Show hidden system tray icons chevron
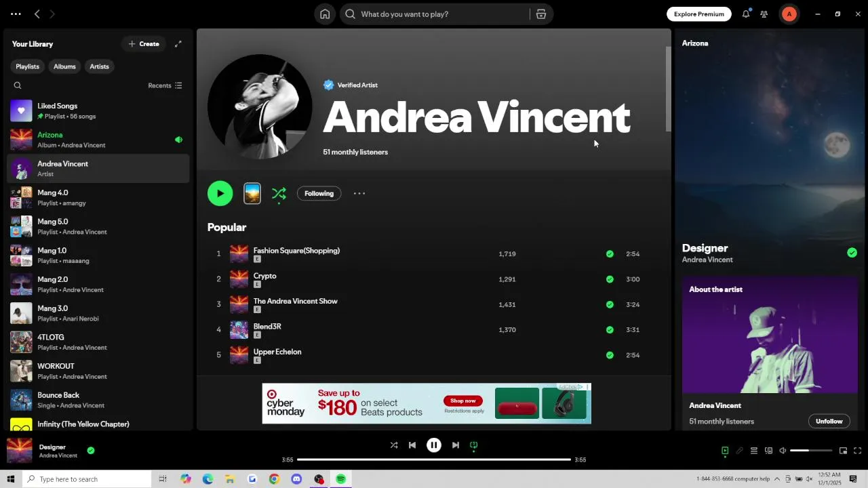This screenshot has height=488, width=868. coord(777,479)
